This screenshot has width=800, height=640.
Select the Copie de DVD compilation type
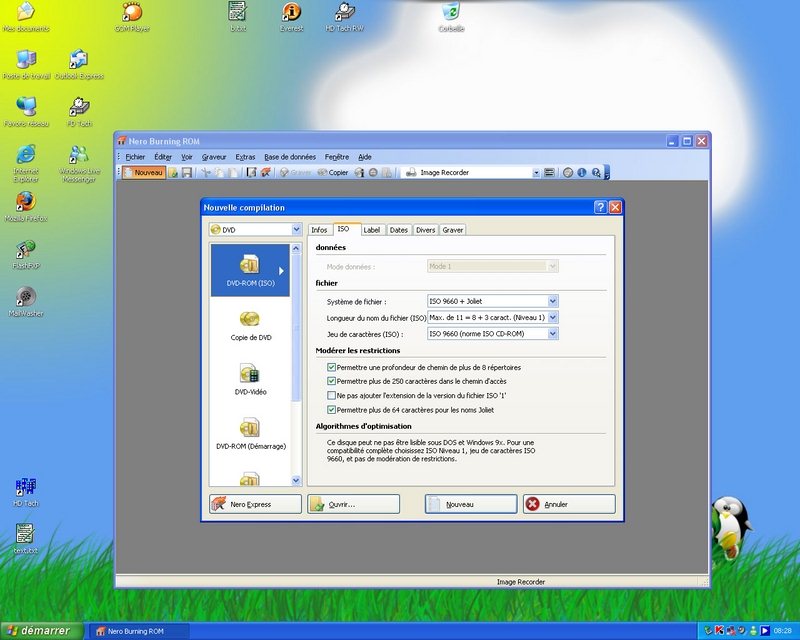point(250,325)
